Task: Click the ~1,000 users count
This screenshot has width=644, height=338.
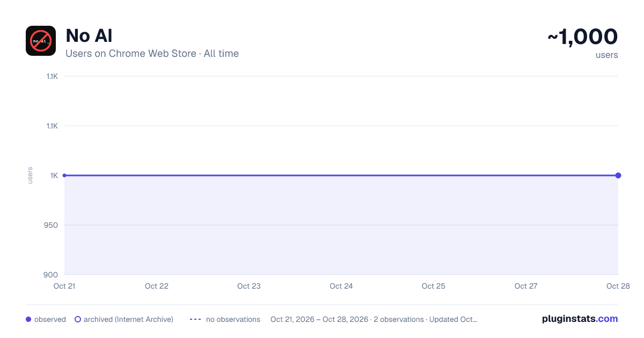Action: (x=582, y=36)
